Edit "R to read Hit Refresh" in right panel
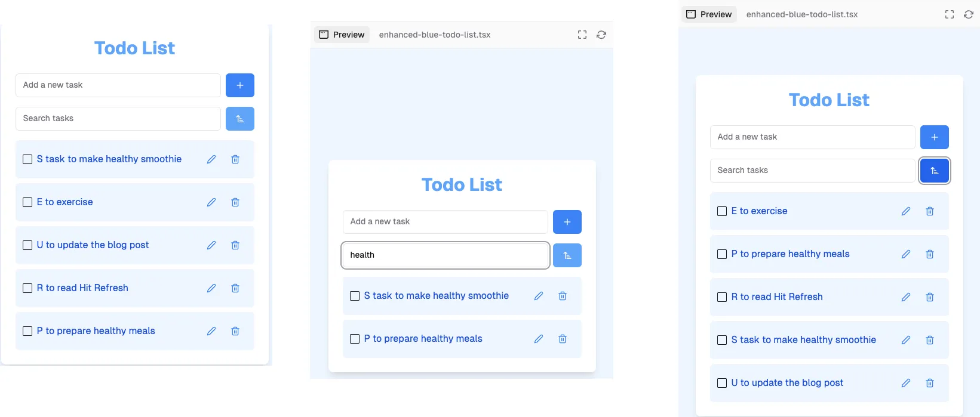Image resolution: width=980 pixels, height=417 pixels. tap(906, 296)
